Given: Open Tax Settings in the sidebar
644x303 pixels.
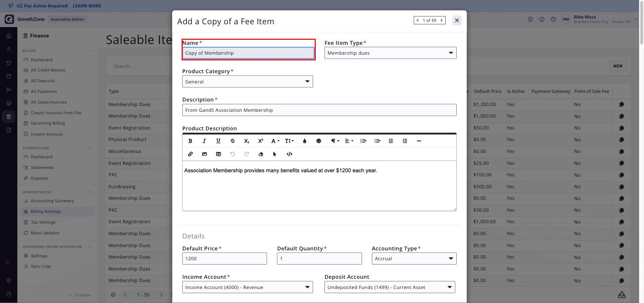Looking at the screenshot, I should 43,222.
